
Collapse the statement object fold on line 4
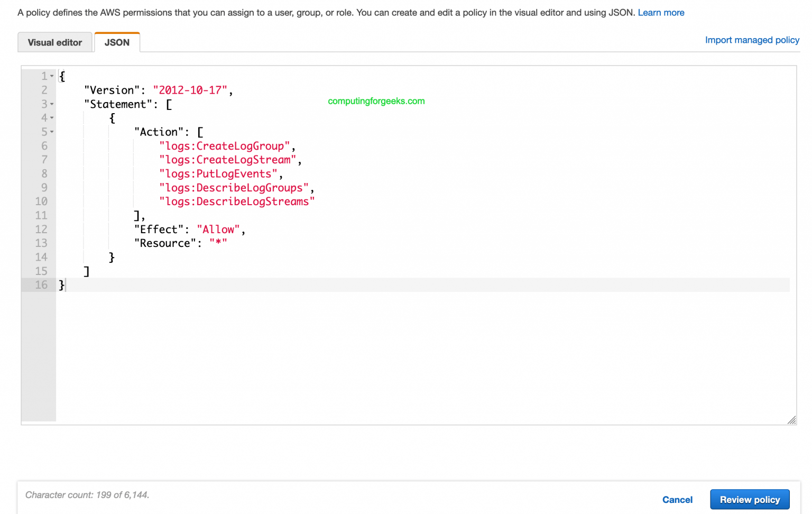[x=52, y=118]
